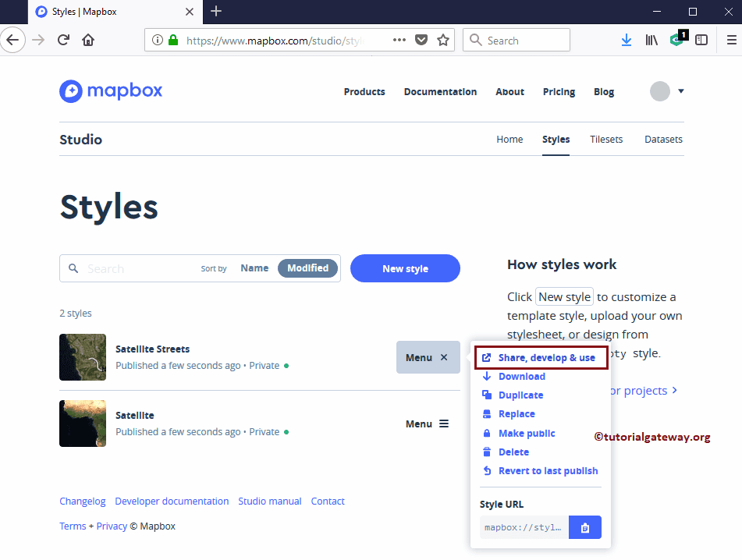The height and width of the screenshot is (560, 742).
Task: Choose Share, develop & use
Action: point(541,357)
